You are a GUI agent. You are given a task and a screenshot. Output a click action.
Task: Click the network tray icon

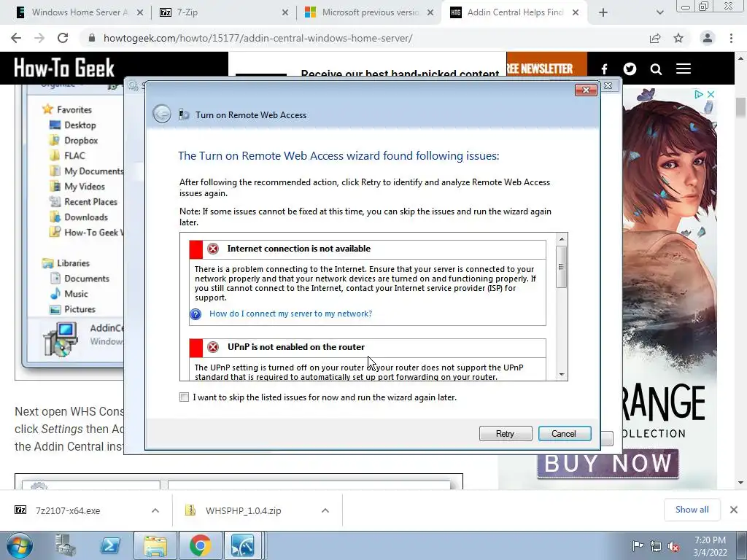(x=656, y=546)
